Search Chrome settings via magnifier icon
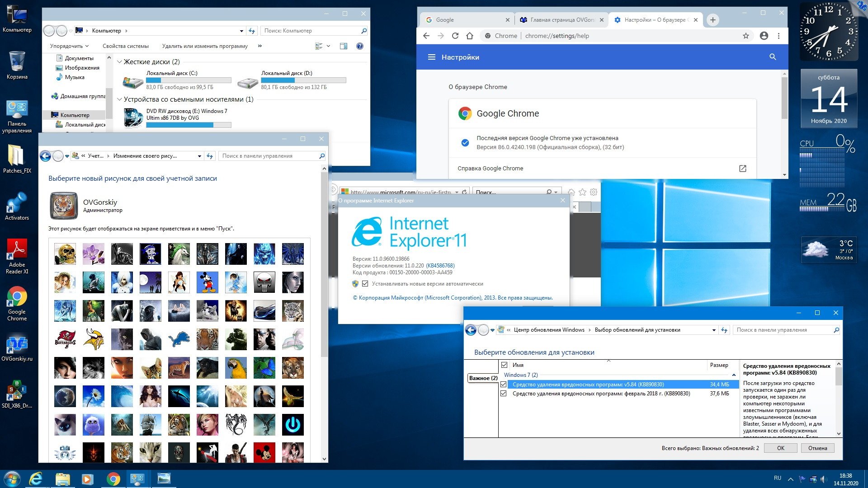The height and width of the screenshot is (488, 868). click(773, 57)
